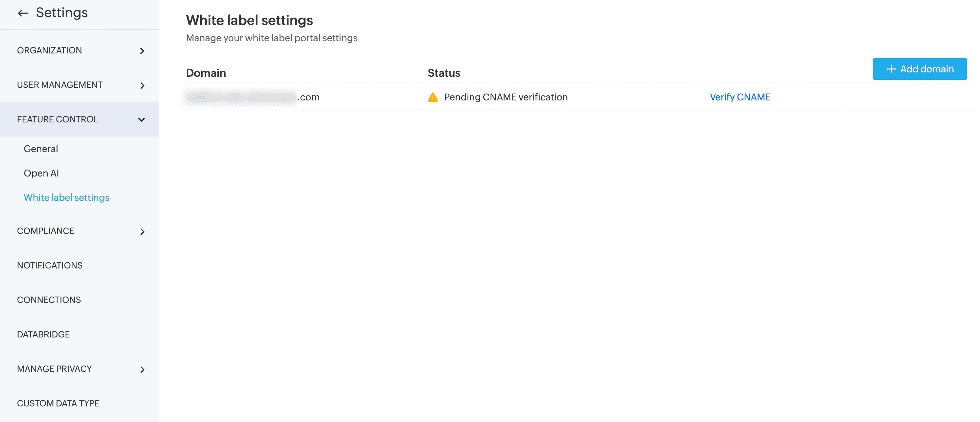Click the Pending CNAME verification status text
980x422 pixels.
(x=506, y=97)
